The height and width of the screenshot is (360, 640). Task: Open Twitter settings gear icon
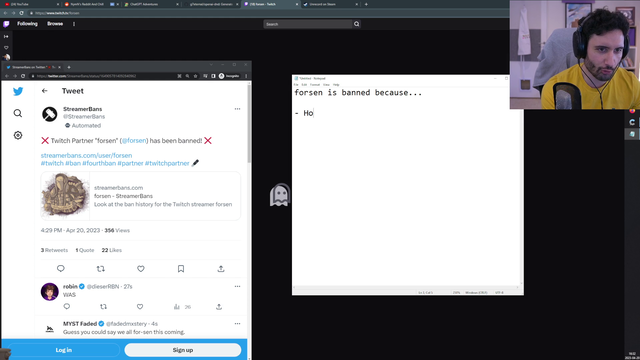(x=18, y=135)
